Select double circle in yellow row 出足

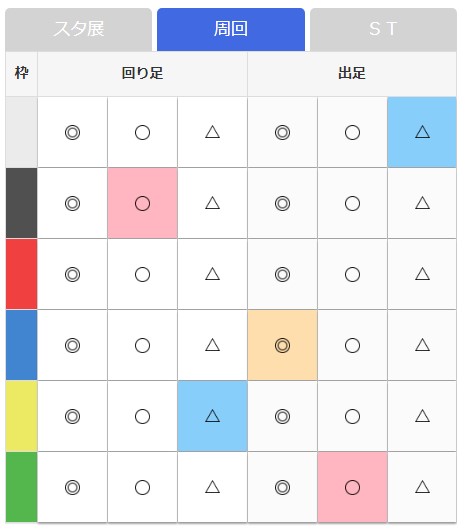(282, 416)
